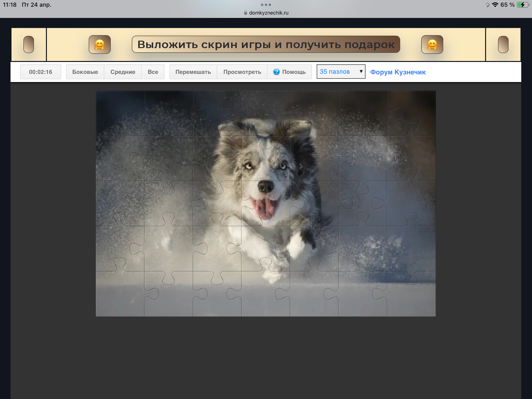
Task: Shuffle pieces with the Перемешать button
Action: [193, 72]
